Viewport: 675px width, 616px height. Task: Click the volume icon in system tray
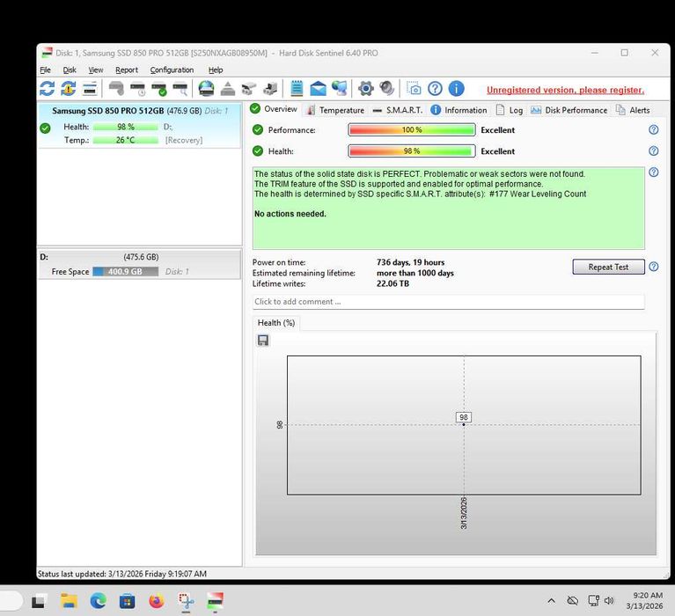click(x=609, y=600)
